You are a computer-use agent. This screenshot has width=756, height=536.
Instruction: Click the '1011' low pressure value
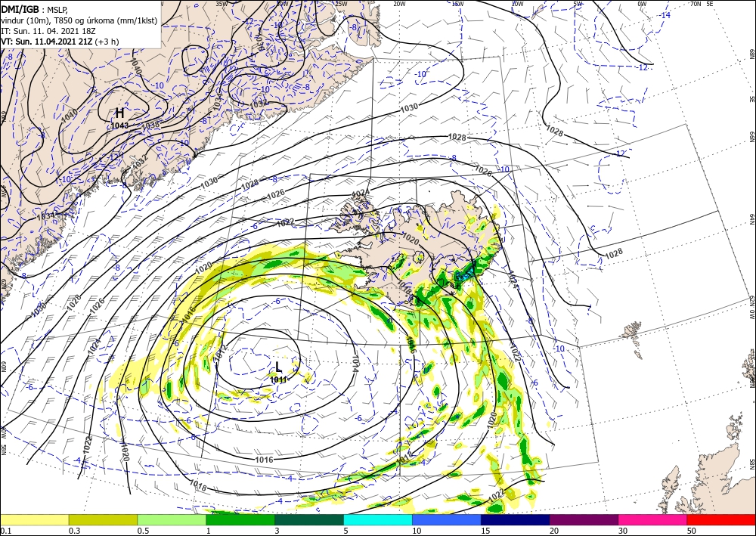click(x=279, y=380)
